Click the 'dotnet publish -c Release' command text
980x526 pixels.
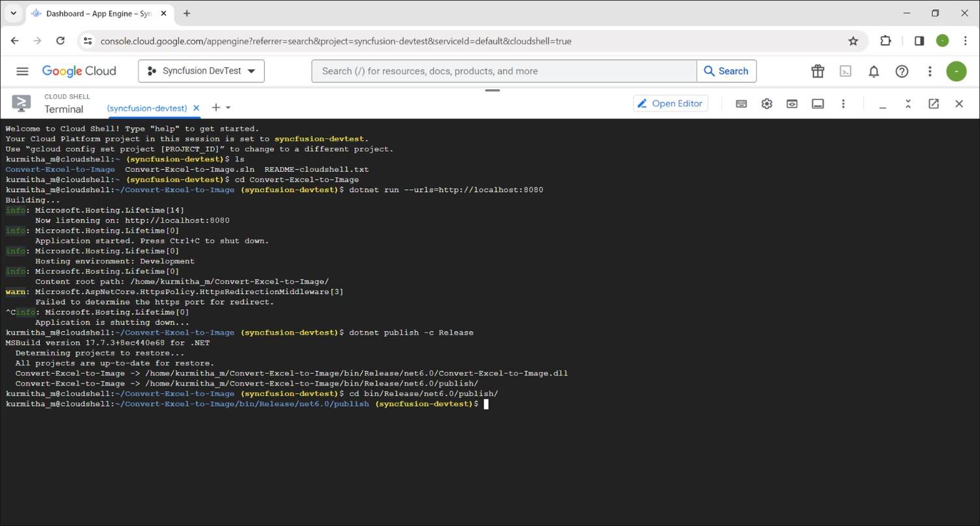coord(412,333)
